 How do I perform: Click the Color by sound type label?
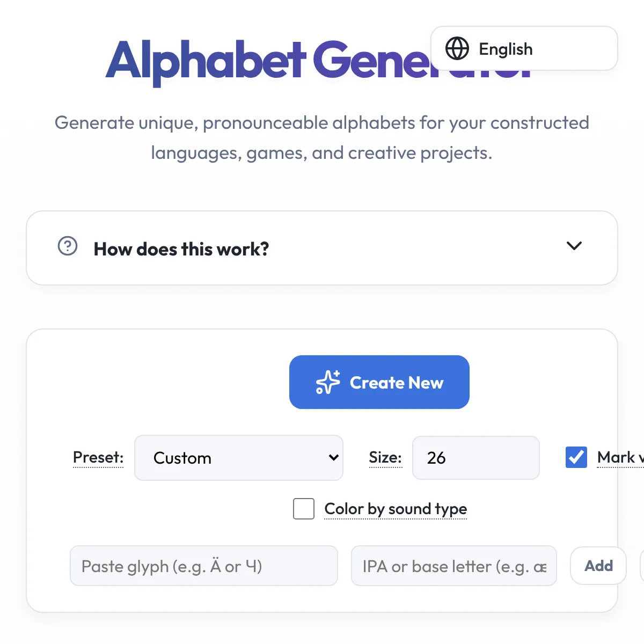point(396,509)
